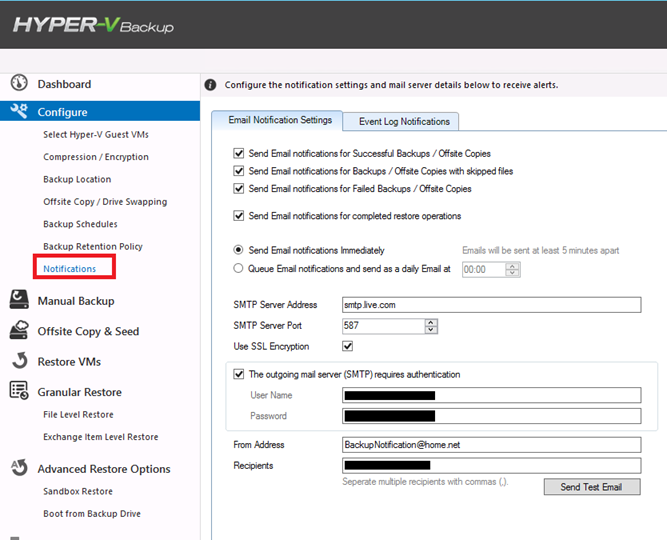Toggle Failed Backups email notifications checkbox
Screen dimensions: 667x540
239,188
